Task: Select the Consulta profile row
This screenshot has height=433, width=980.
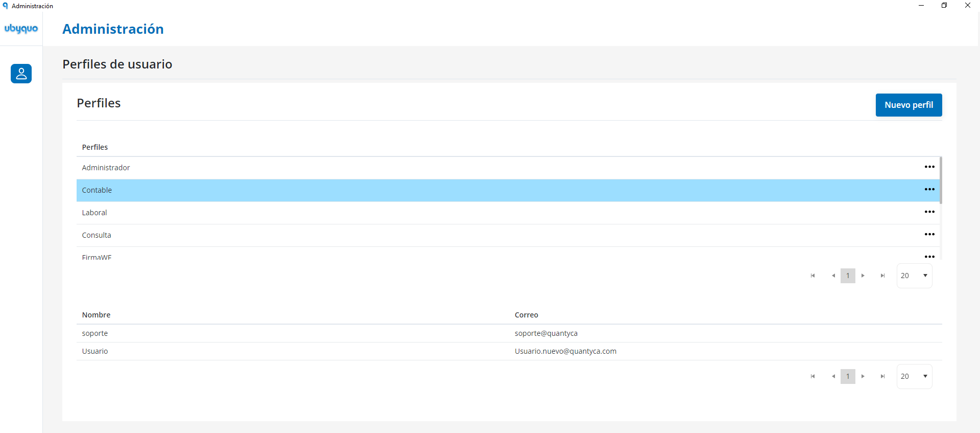Action: click(508, 235)
